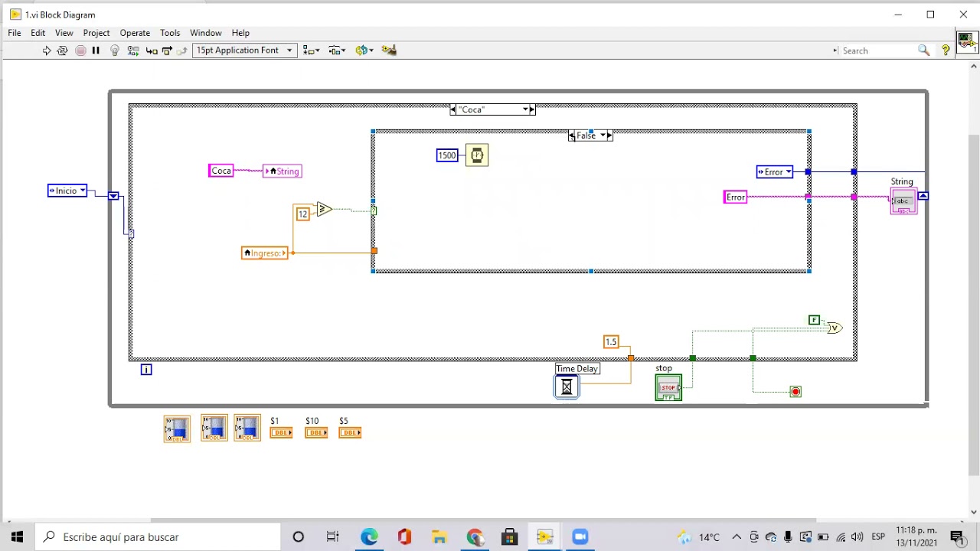The height and width of the screenshot is (551, 980).
Task: Go to next case of "Coca" structure
Action: click(532, 109)
